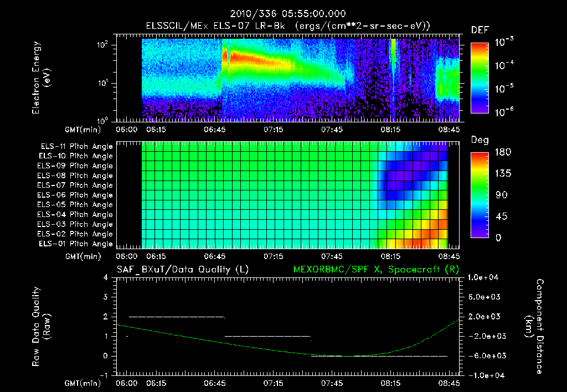Click the 0 degree scale value
This screenshot has height=392, width=567.
tap(498, 238)
